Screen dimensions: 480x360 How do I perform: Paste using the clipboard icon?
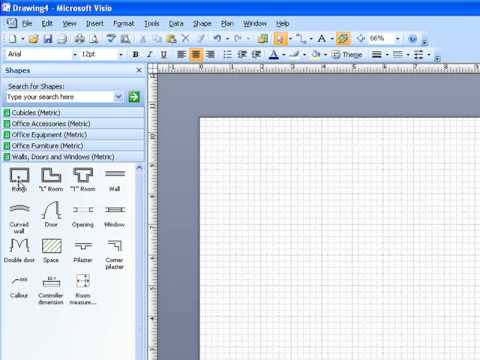[171, 39]
